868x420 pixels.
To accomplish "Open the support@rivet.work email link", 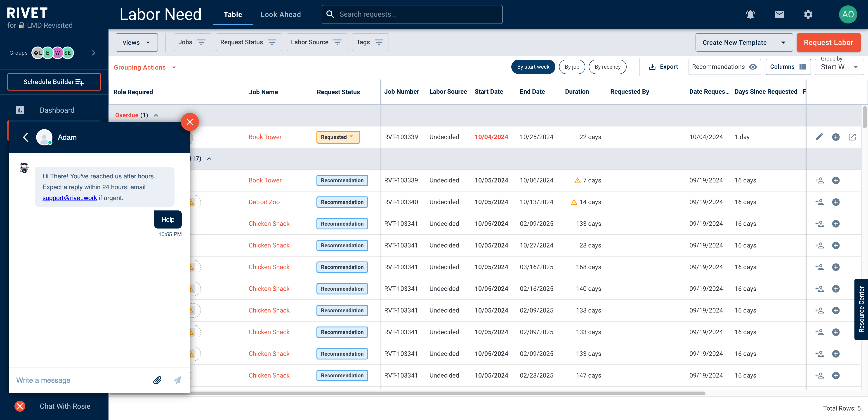I will point(69,198).
